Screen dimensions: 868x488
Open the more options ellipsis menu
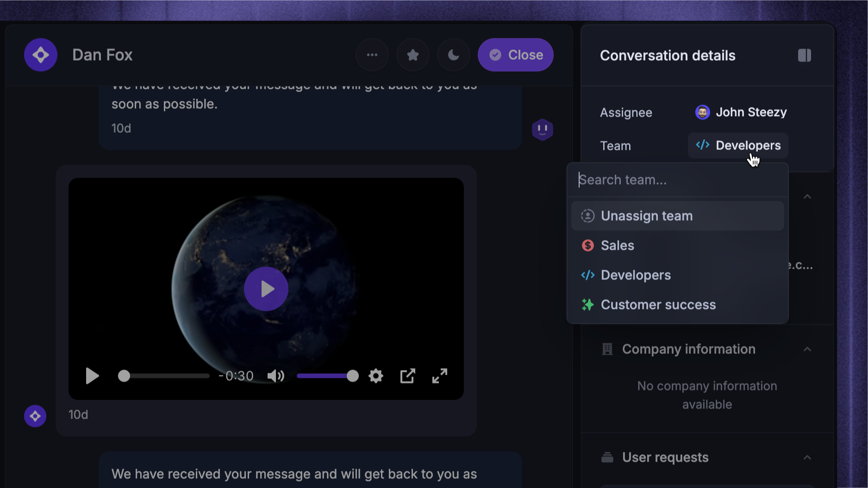click(x=372, y=55)
